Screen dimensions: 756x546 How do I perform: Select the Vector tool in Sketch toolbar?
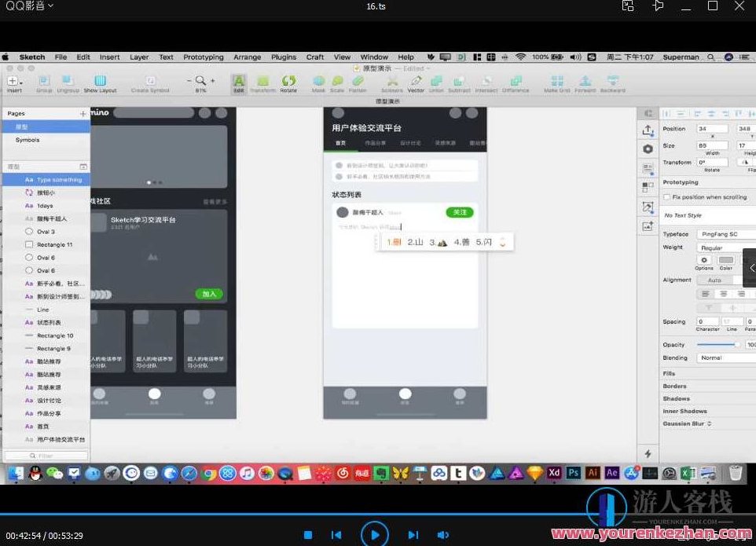pos(416,82)
